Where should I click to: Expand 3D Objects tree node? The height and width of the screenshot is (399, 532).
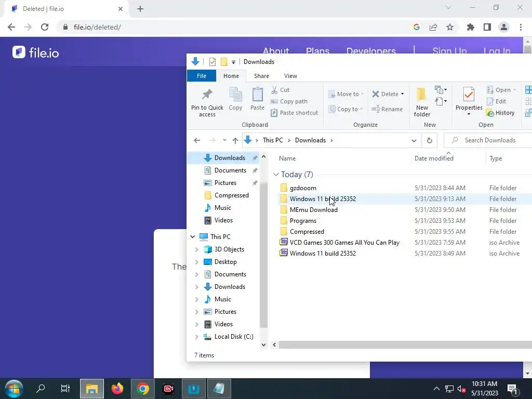tap(196, 249)
